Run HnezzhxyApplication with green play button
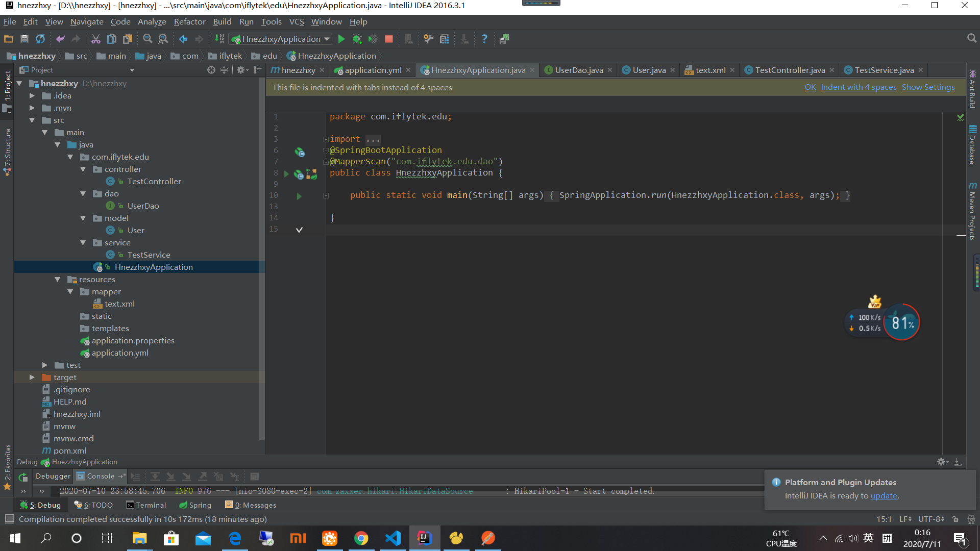Viewport: 980px width, 551px height. point(341,39)
